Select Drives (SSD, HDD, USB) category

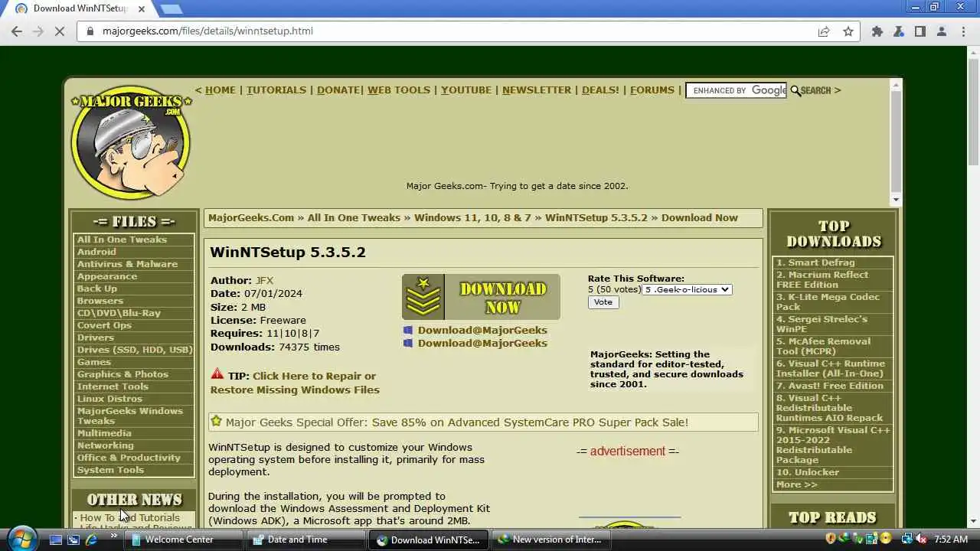[x=134, y=350]
